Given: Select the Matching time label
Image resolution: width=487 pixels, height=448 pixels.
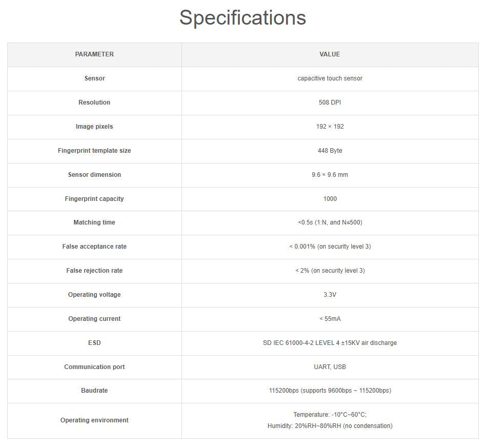Looking at the screenshot, I should pyautogui.click(x=94, y=222).
